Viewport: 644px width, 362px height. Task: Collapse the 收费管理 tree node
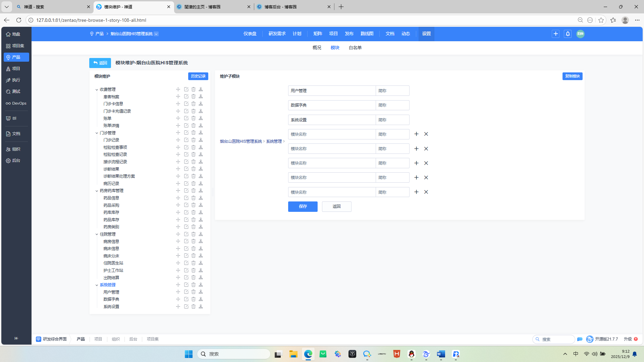click(97, 89)
